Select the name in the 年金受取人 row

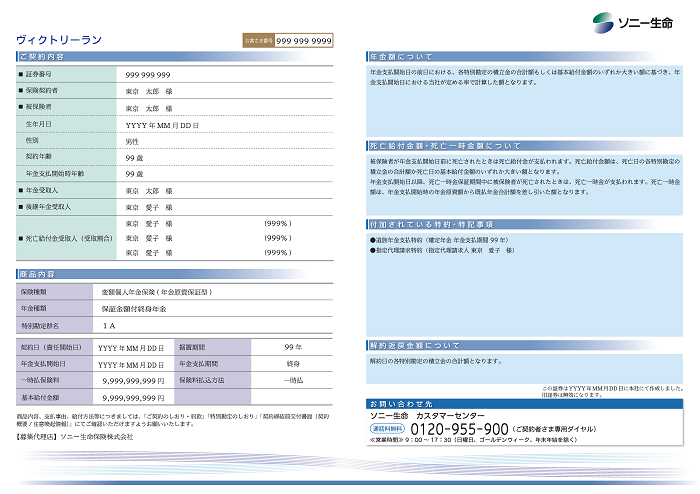[149, 191]
